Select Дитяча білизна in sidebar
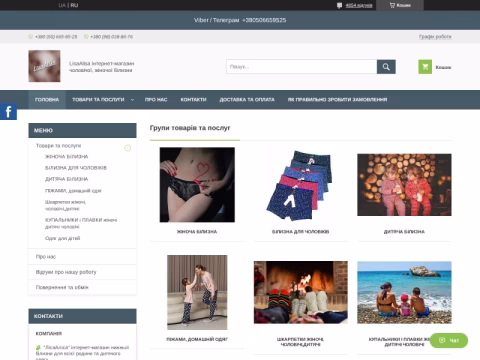The image size is (480, 360). point(67,179)
